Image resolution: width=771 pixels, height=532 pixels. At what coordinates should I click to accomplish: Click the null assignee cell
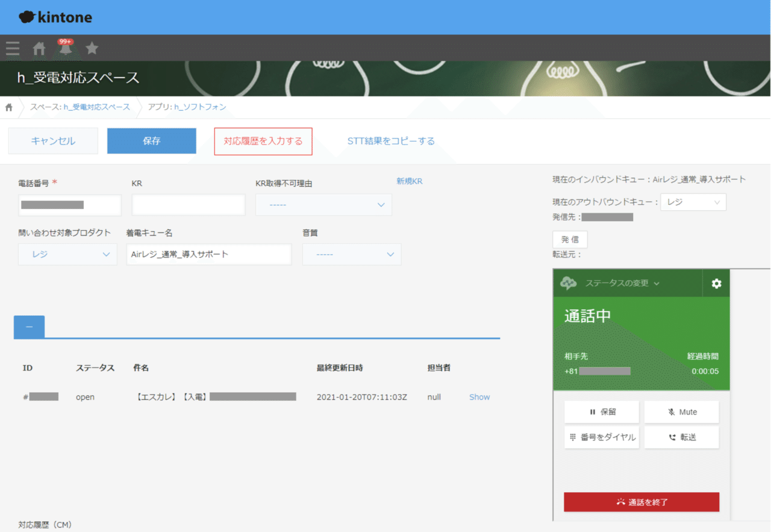434,397
